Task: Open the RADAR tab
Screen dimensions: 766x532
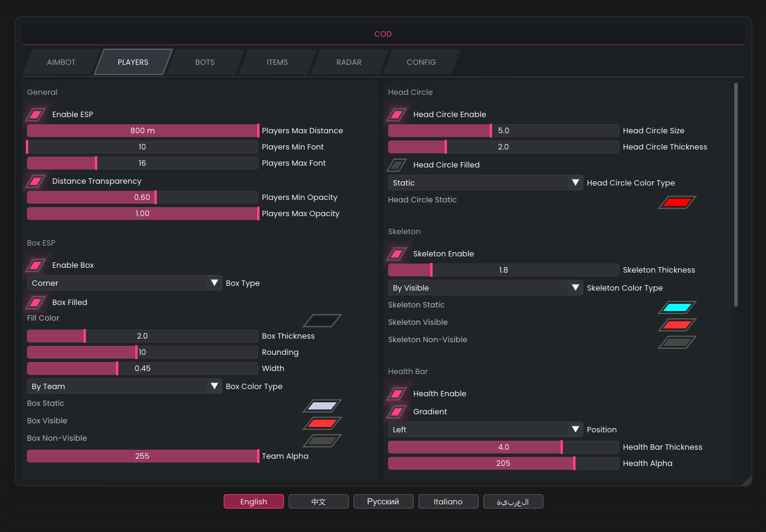Action: pyautogui.click(x=348, y=62)
